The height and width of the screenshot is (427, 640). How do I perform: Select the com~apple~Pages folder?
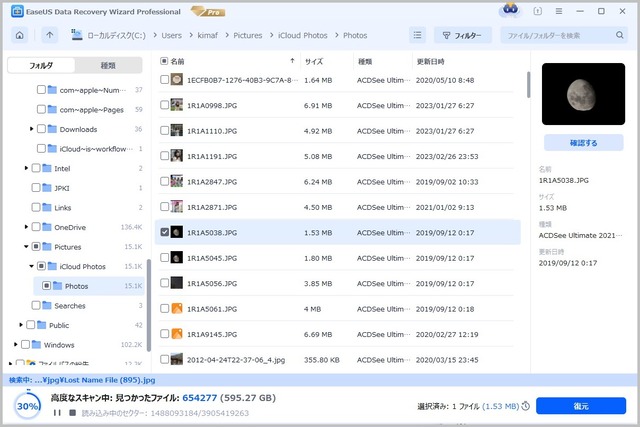click(91, 109)
